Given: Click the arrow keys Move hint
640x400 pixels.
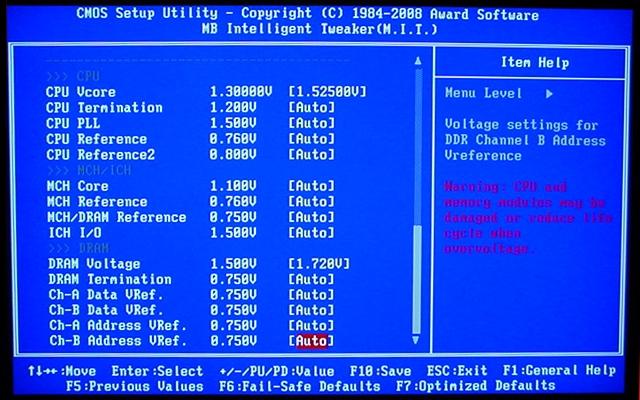Looking at the screenshot, I should click(62, 371).
